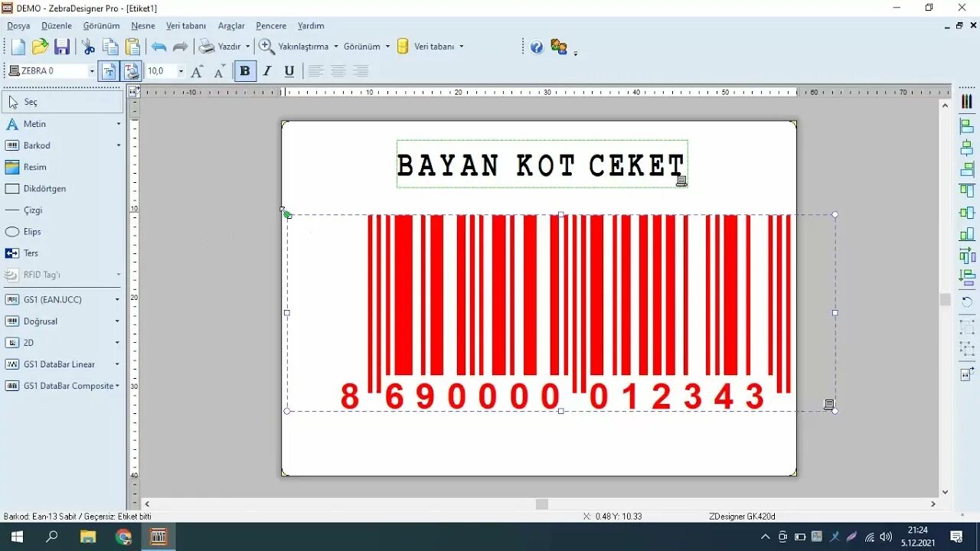Open the Nesne menu
980x551 pixels.
pos(143,26)
